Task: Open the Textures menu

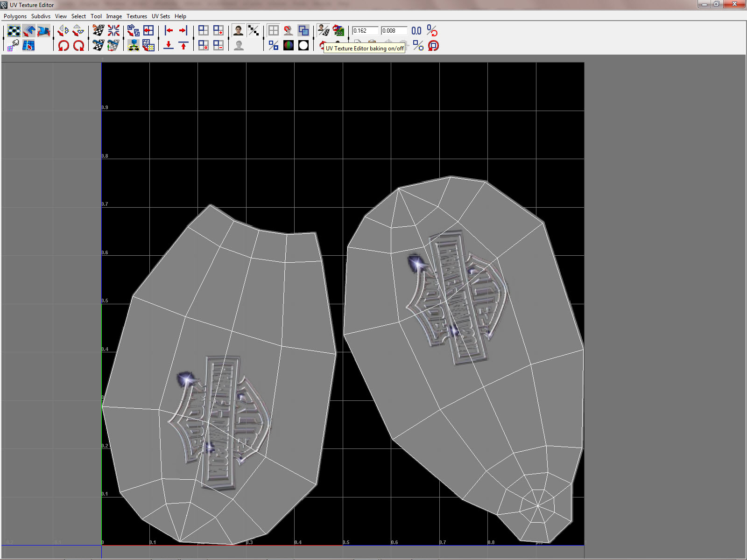Action: click(136, 16)
